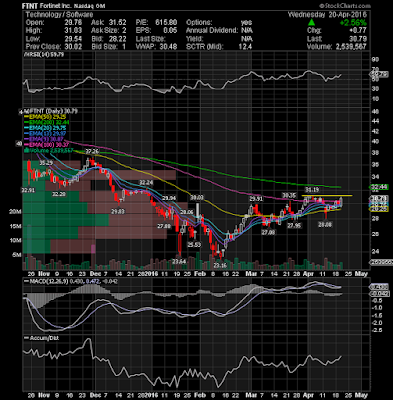Click the 28.06 price label
Screen dimensions: 393x400
(x=186, y=212)
